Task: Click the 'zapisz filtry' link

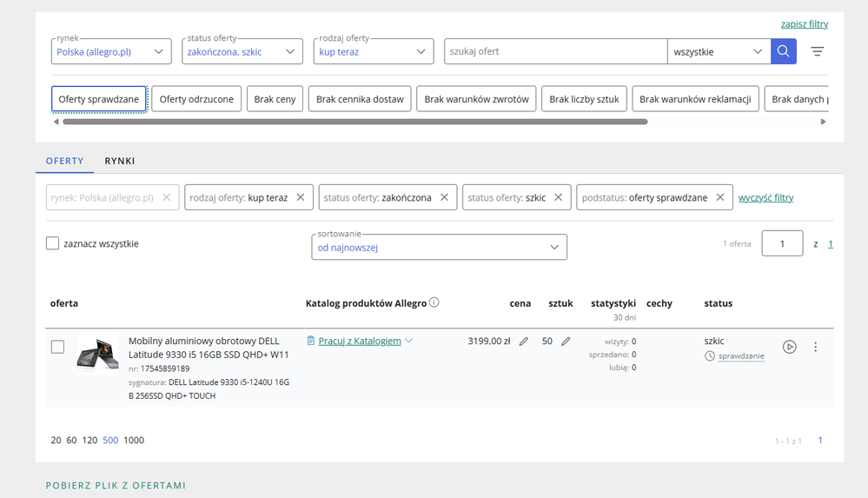Action: point(804,24)
